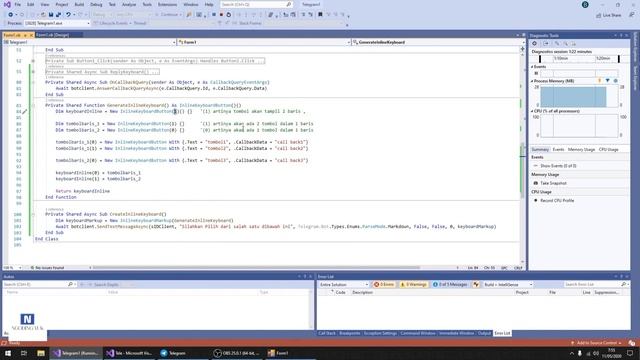Click the Navigate Backward toolbar icon
The image size is (640, 360).
tap(11, 15)
